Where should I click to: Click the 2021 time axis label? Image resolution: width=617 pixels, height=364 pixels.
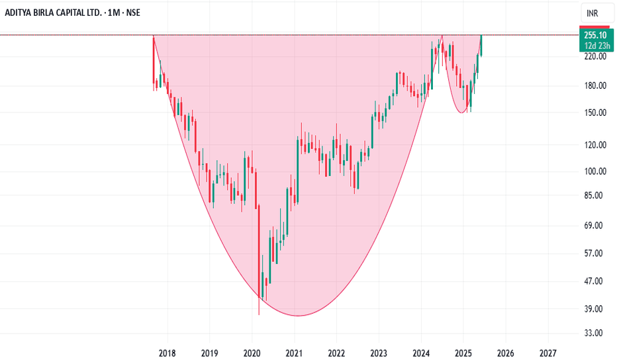(x=294, y=353)
